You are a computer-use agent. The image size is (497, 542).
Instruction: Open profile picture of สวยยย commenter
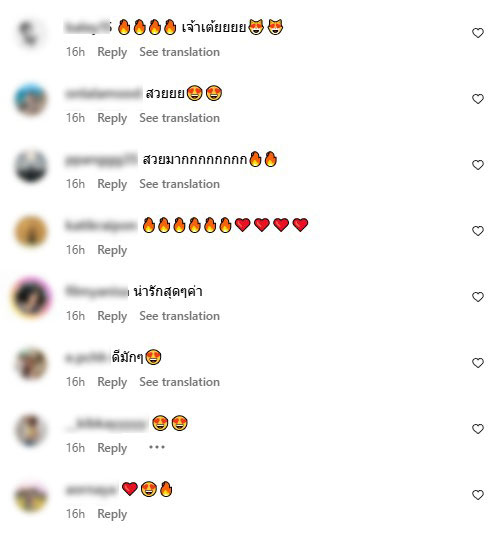[x=31, y=100]
